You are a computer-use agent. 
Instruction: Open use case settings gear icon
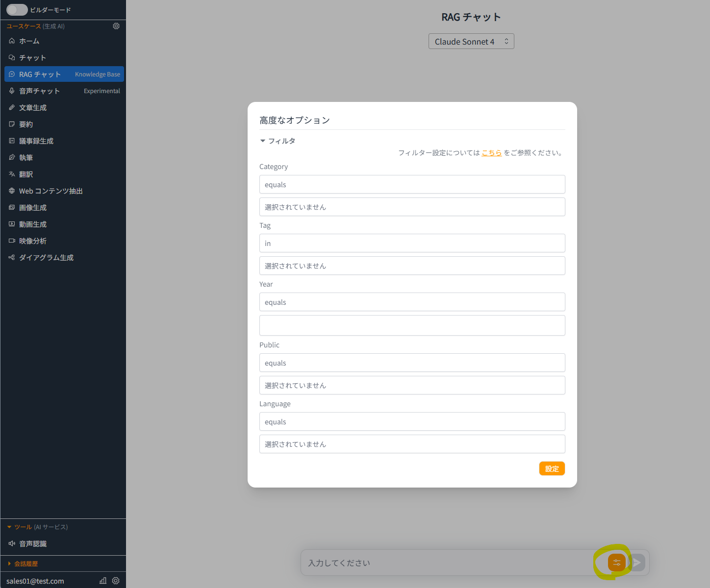coord(116,26)
